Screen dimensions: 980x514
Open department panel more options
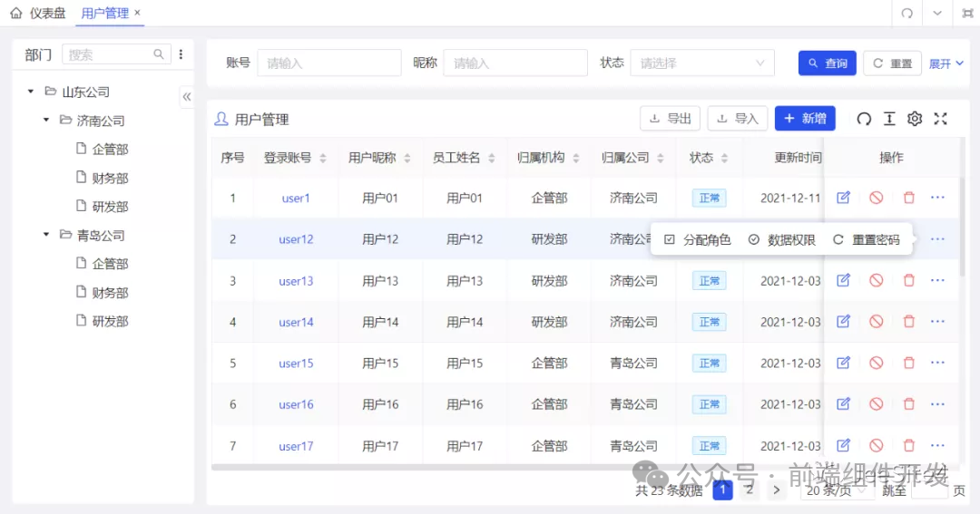tap(181, 54)
